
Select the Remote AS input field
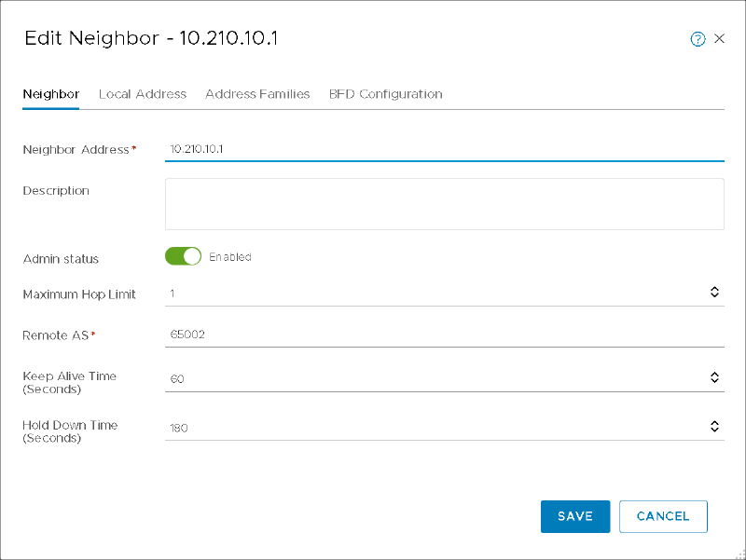tap(373, 333)
